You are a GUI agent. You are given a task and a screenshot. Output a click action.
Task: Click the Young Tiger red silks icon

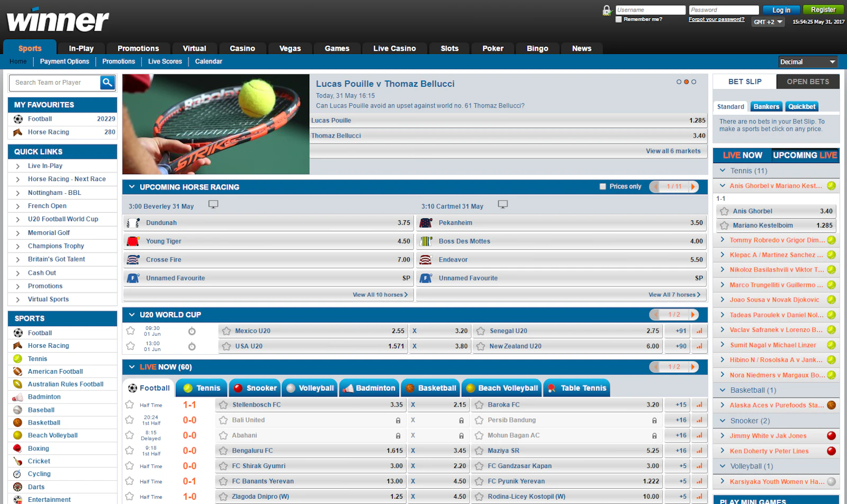tap(133, 241)
